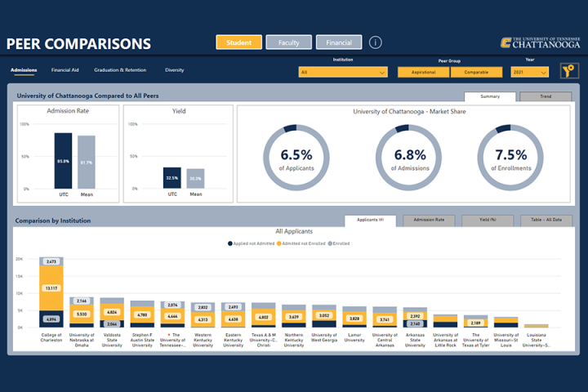Click the Admitted not Enrolled legend marker
Image resolution: width=588 pixels, height=392 pixels.
[278, 243]
